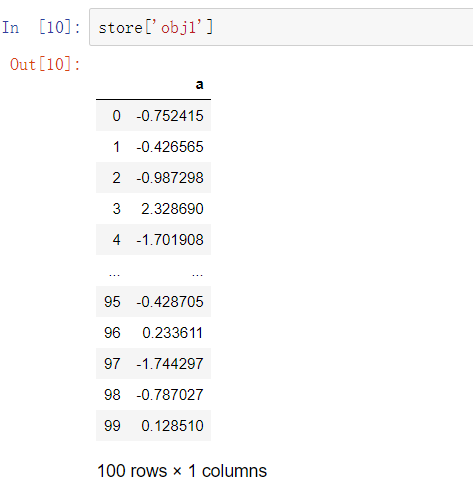
Task: Click row index 0 in the dataframe
Action: [116, 116]
